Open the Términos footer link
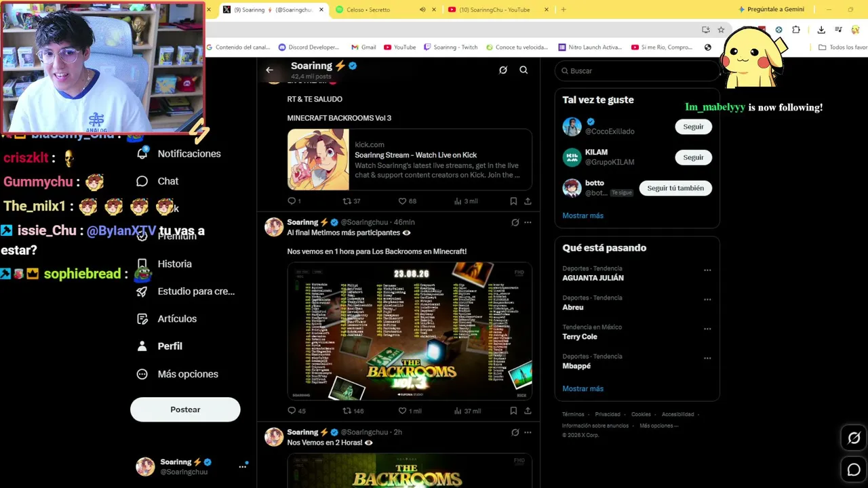The width and height of the screenshot is (868, 488). point(573,414)
